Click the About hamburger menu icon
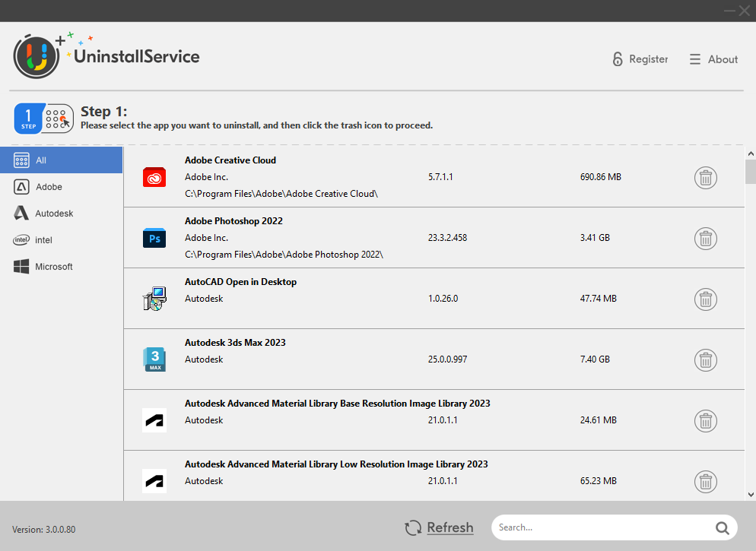Image resolution: width=756 pixels, height=551 pixels. 694,59
